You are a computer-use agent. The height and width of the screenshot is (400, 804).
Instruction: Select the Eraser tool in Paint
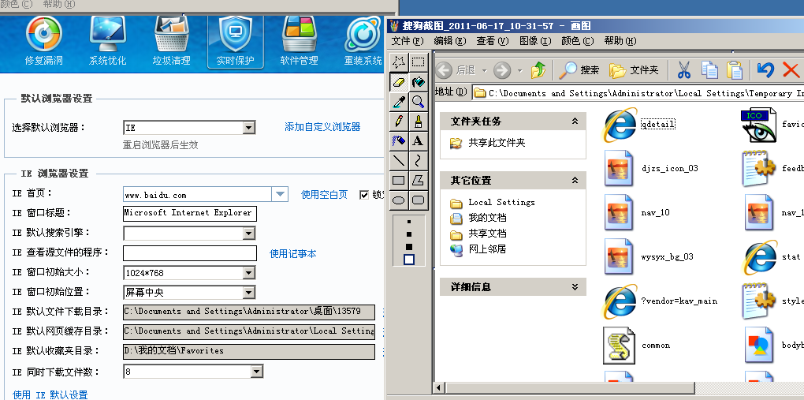pos(399,81)
